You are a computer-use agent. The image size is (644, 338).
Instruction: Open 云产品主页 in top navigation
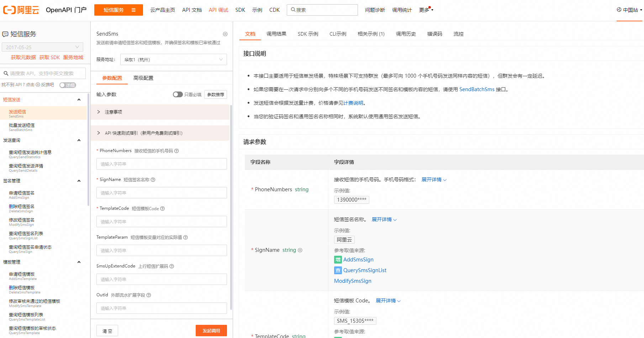coord(163,10)
